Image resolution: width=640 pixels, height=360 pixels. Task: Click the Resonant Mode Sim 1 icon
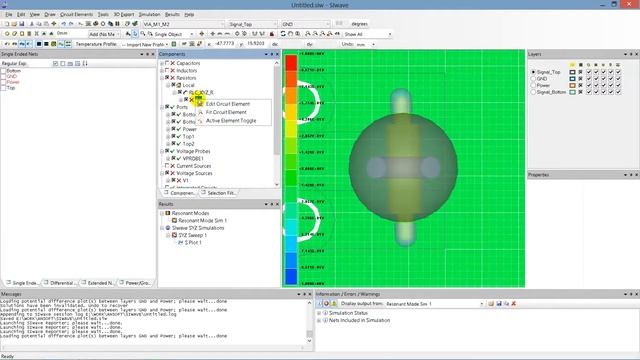(x=174, y=220)
